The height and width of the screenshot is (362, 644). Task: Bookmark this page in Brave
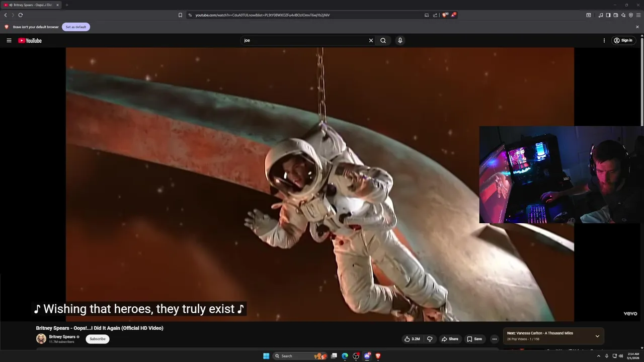[x=180, y=15]
